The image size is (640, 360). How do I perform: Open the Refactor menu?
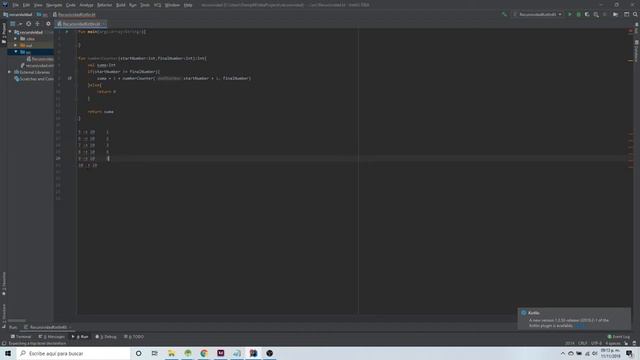104,5
